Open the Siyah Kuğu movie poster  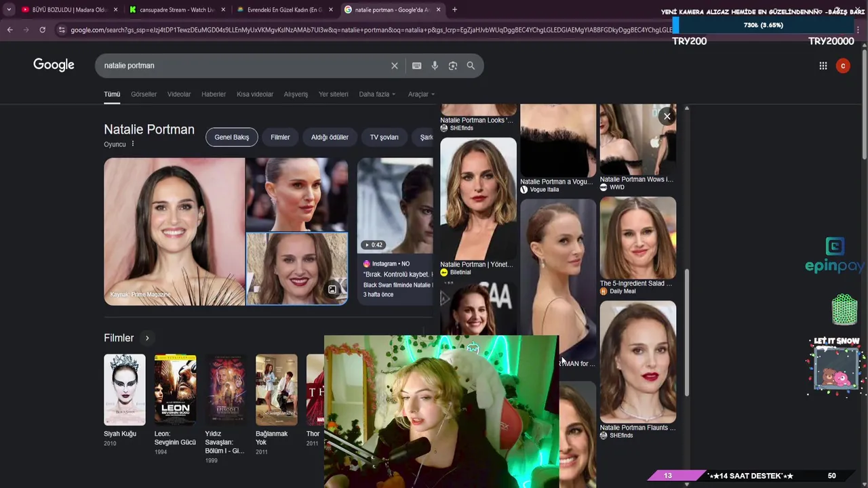pos(125,390)
